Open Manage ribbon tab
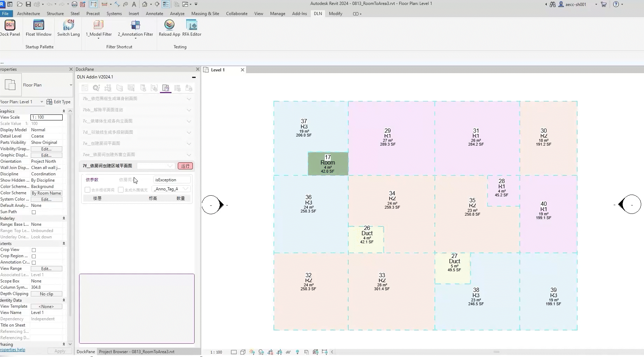This screenshot has height=357, width=644. tap(278, 14)
